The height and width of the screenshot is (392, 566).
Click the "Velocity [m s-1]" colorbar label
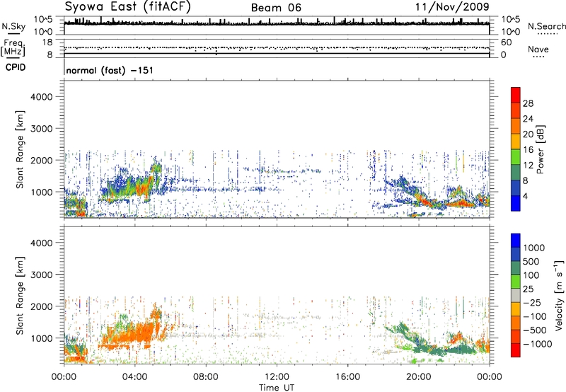[x=559, y=296]
